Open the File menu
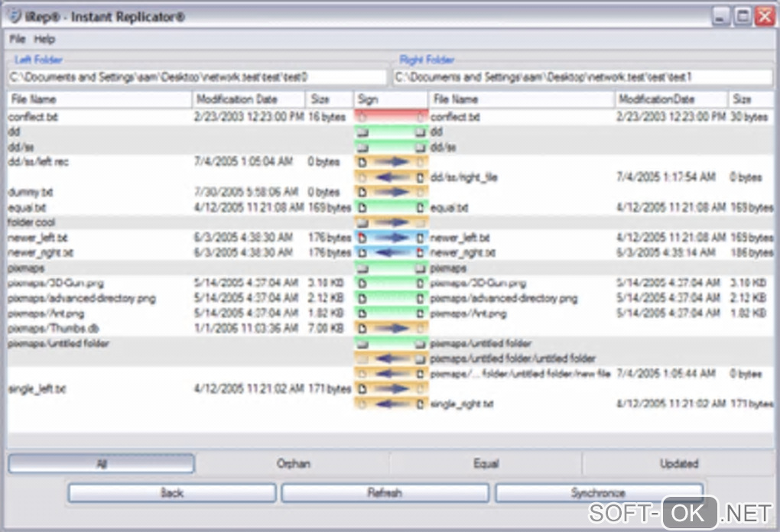780x532 pixels. (17, 39)
